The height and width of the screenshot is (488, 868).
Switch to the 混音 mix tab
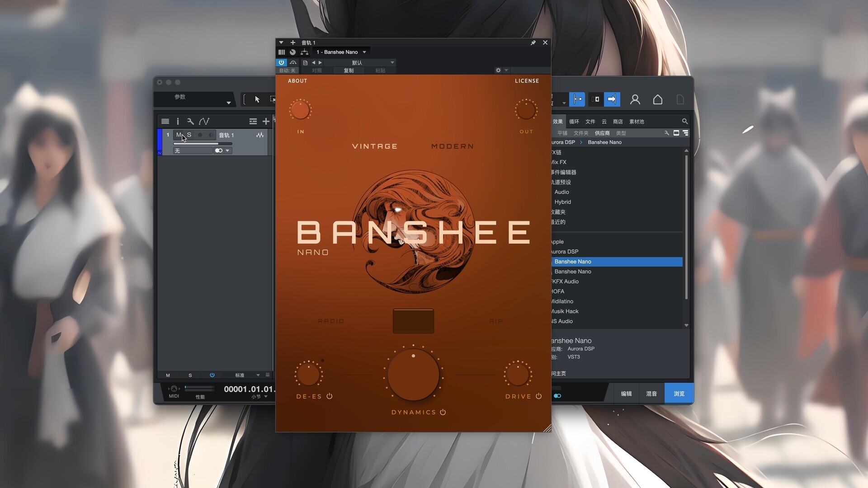(651, 394)
